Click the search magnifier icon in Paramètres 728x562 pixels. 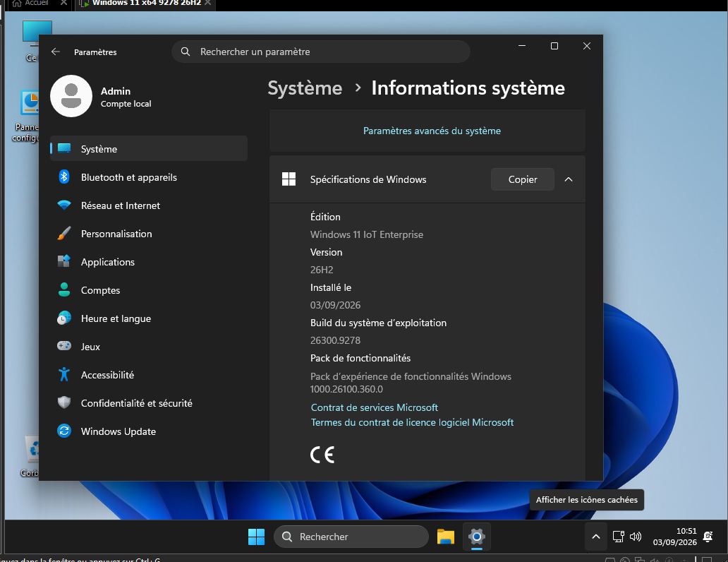pyautogui.click(x=186, y=52)
